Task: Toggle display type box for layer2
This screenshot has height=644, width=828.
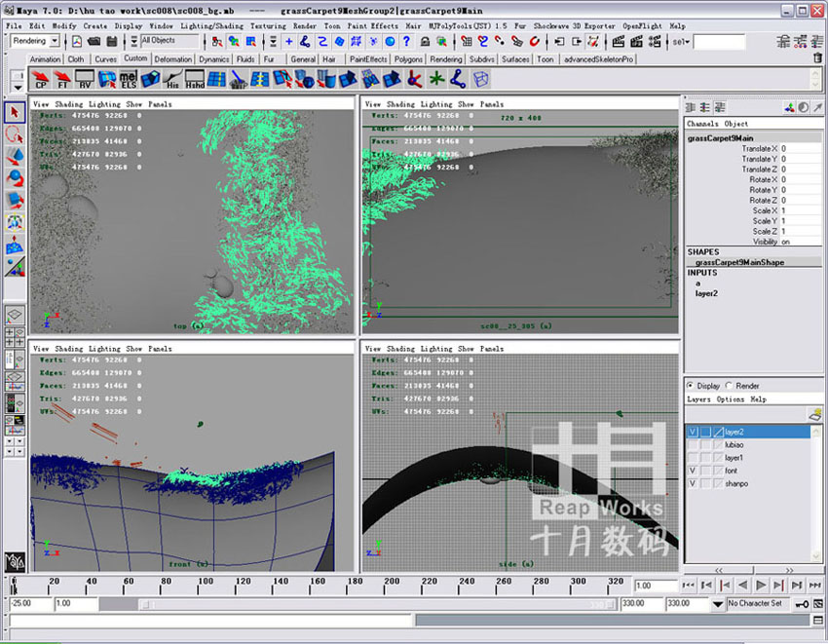Action: 705,433
